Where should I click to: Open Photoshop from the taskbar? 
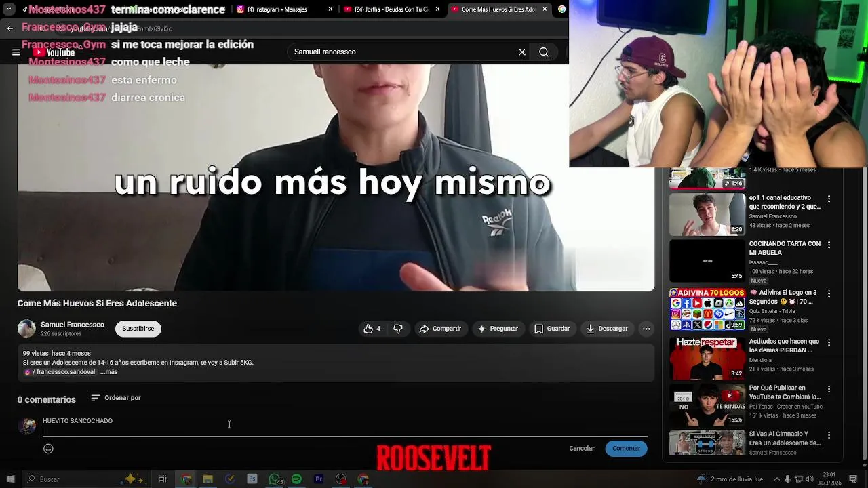coord(252,479)
